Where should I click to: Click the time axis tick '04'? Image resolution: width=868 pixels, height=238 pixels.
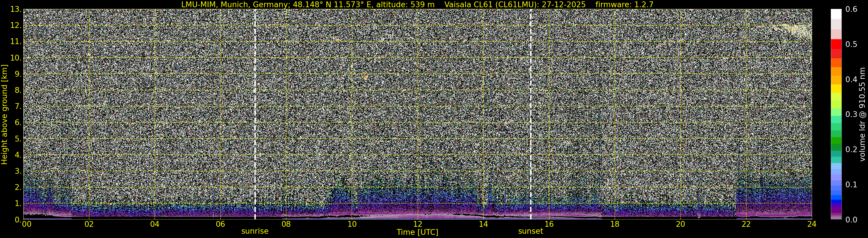(155, 224)
